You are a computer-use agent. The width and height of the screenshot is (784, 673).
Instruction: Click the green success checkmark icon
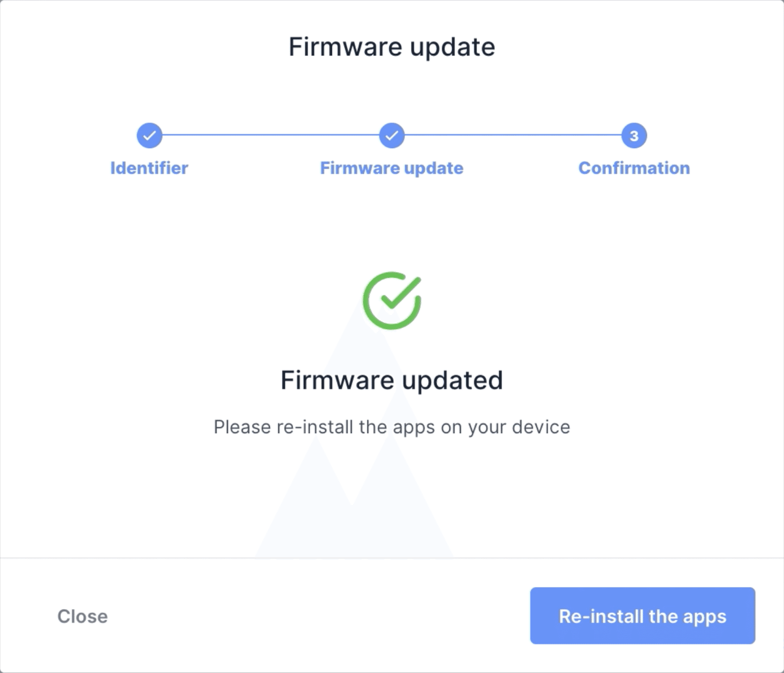(392, 301)
